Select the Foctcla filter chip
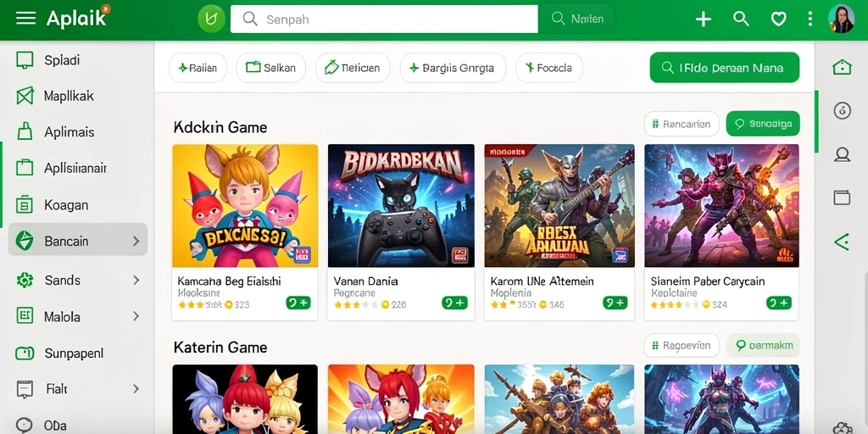 [x=549, y=68]
